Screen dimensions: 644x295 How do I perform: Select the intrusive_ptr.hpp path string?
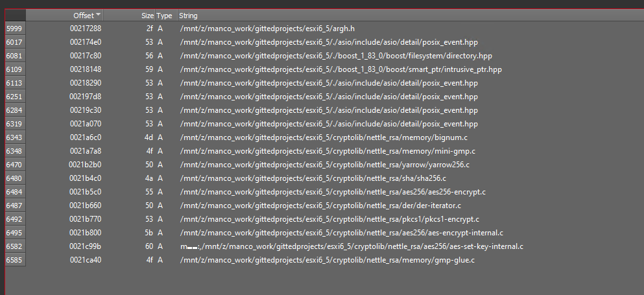(x=341, y=69)
